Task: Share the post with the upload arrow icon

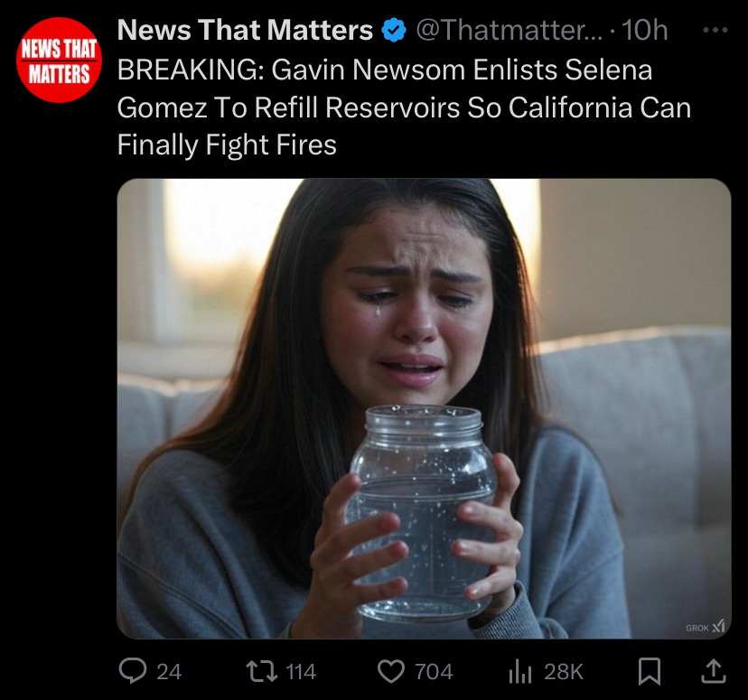Action: 713,671
